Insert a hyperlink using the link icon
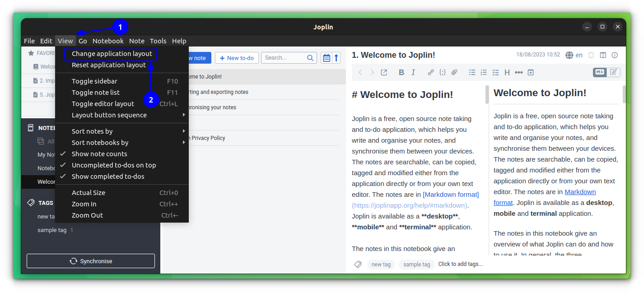 pyautogui.click(x=430, y=72)
